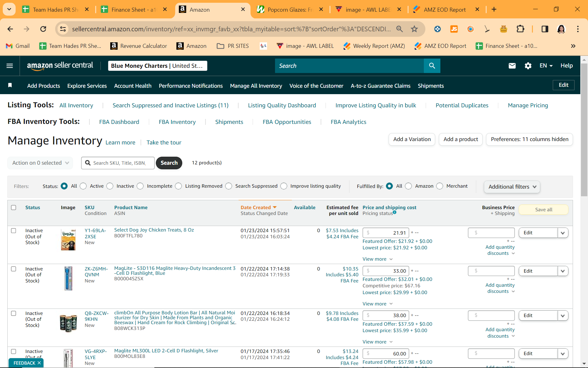588x368 pixels.
Task: Select the Listing Removed radio button
Action: tap(178, 186)
